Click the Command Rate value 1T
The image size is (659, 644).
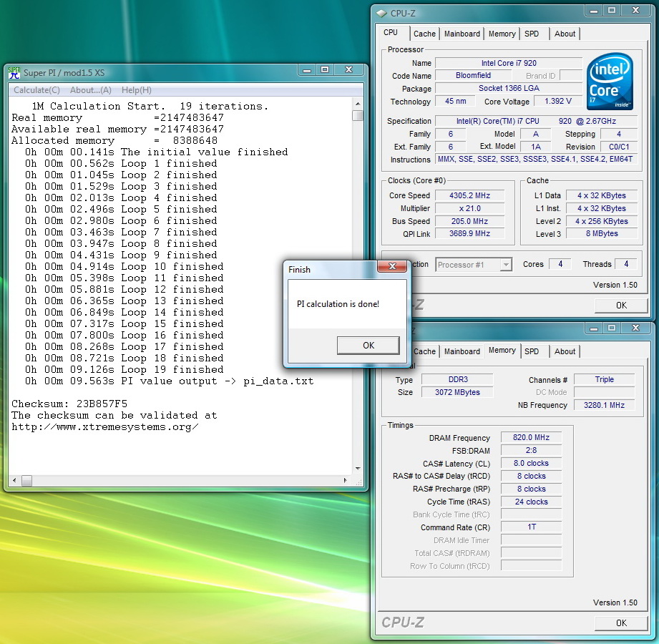[531, 527]
